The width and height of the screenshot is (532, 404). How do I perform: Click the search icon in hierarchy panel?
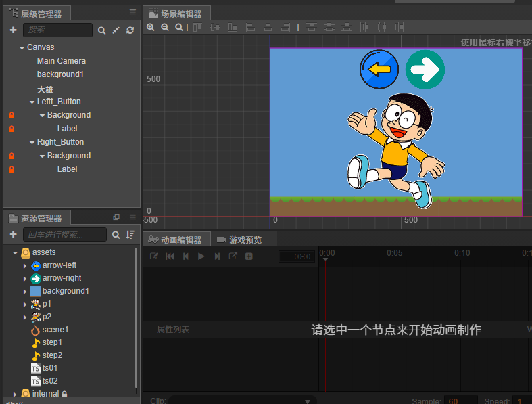pos(101,30)
